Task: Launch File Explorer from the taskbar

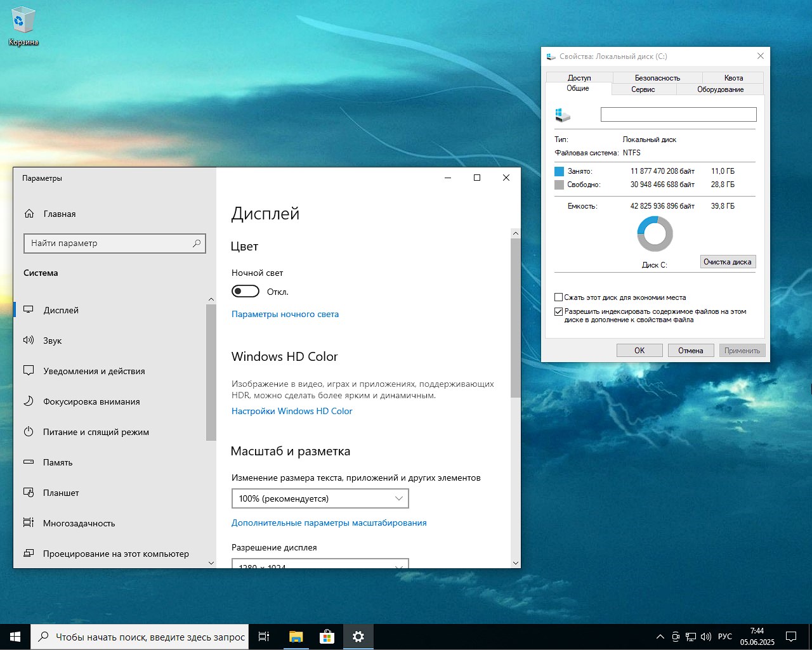Action: [x=296, y=637]
